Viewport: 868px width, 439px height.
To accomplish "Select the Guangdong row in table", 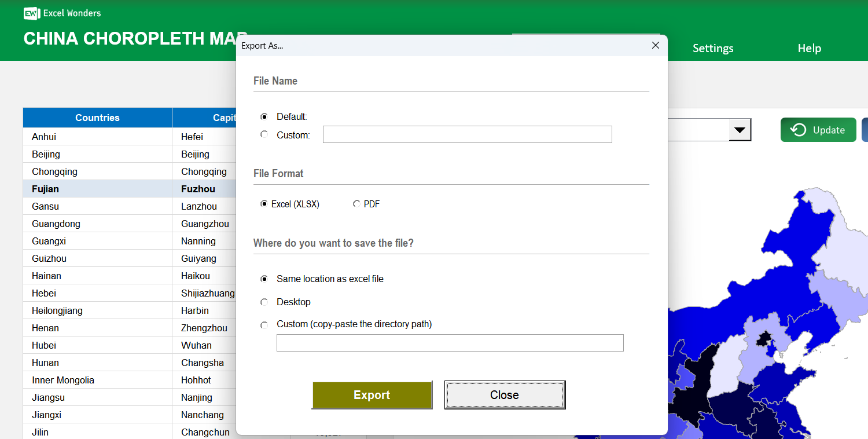I will point(56,224).
